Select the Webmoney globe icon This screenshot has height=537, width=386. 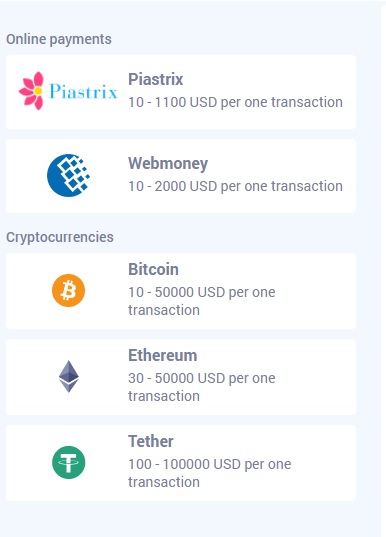(x=69, y=175)
